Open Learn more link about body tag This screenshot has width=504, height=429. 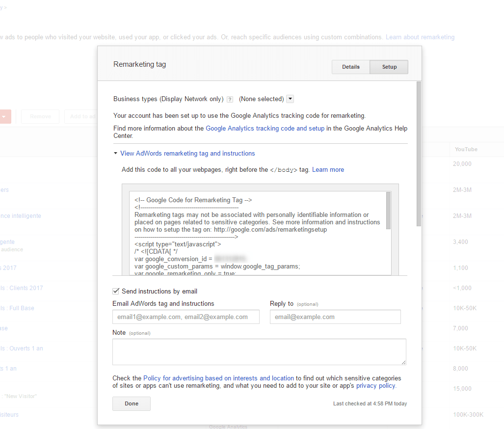(x=328, y=169)
